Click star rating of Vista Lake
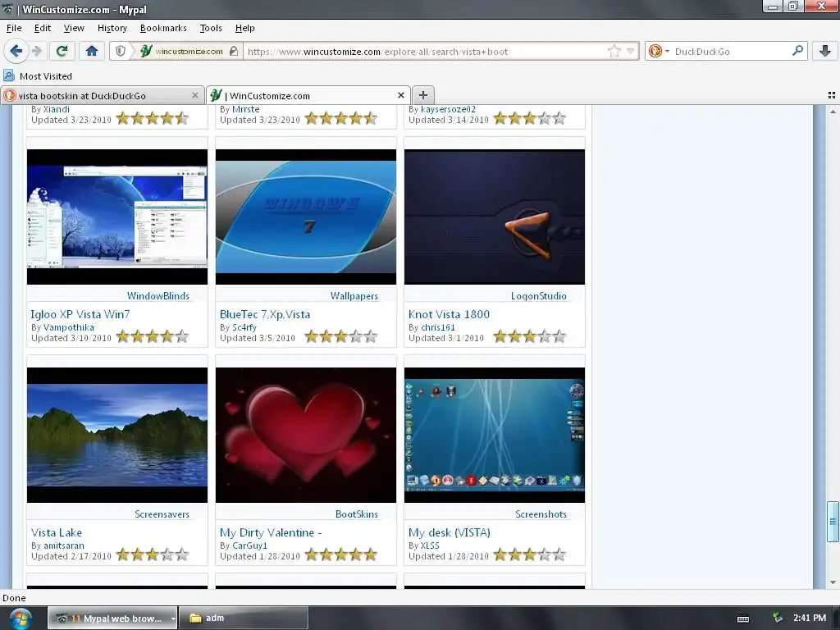Image resolution: width=840 pixels, height=630 pixels. click(152, 555)
